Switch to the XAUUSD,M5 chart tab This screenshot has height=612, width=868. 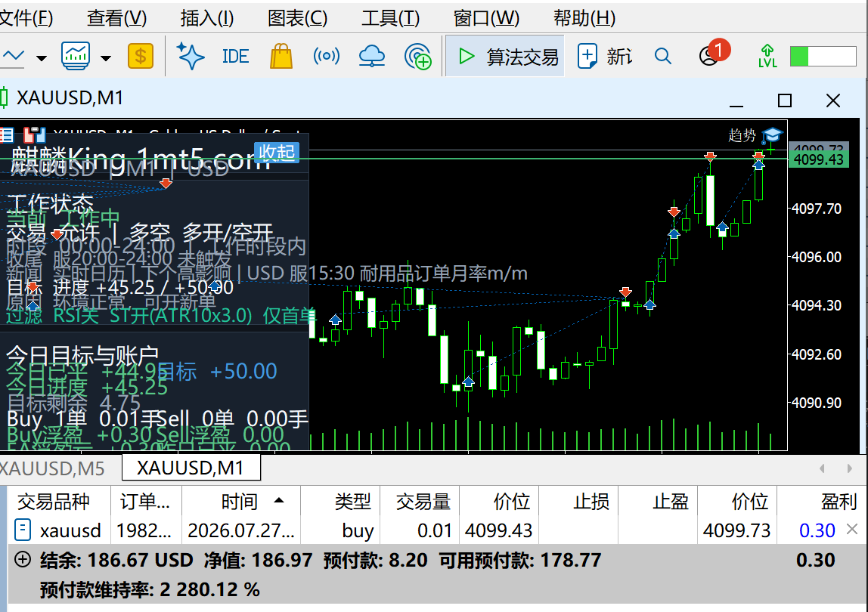point(52,468)
